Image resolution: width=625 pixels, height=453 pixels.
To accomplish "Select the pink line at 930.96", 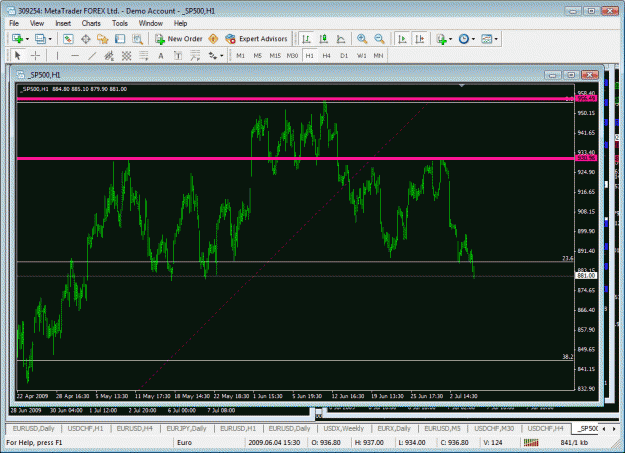I will (x=295, y=159).
